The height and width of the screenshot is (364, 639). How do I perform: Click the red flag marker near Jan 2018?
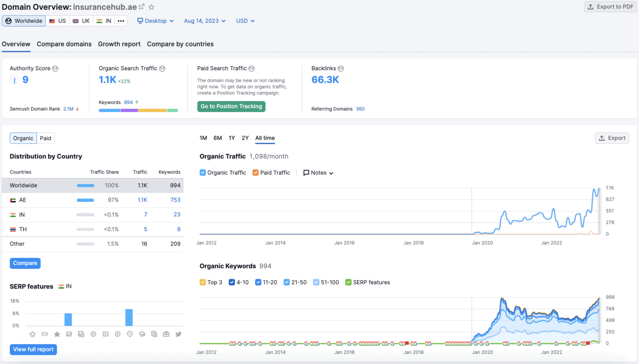point(407,343)
